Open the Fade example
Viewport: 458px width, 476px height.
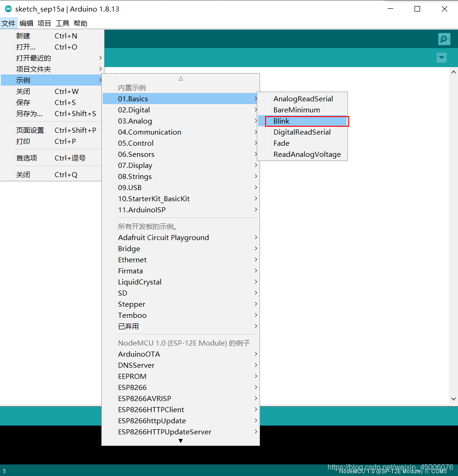(303, 143)
